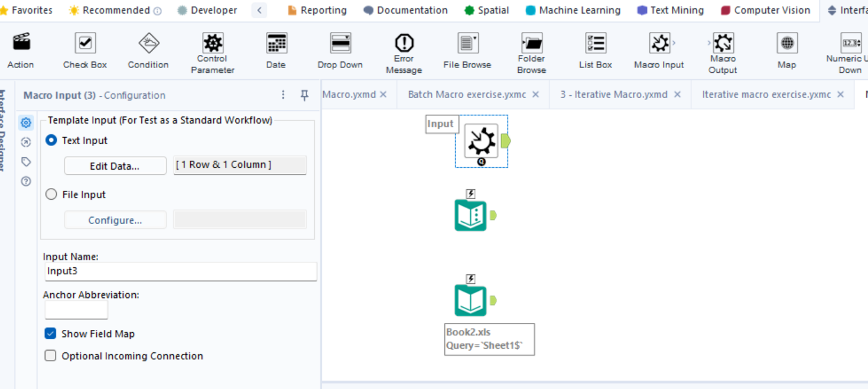Close the 3 - Iterative Macro.yxmd tab
The height and width of the screenshot is (389, 868).
point(677,95)
